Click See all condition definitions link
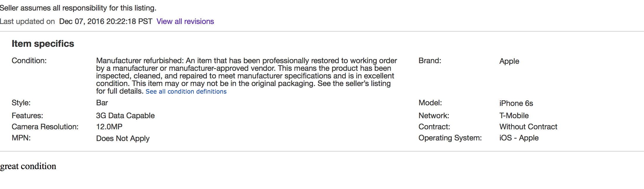The height and width of the screenshot is (189, 644). tap(186, 92)
